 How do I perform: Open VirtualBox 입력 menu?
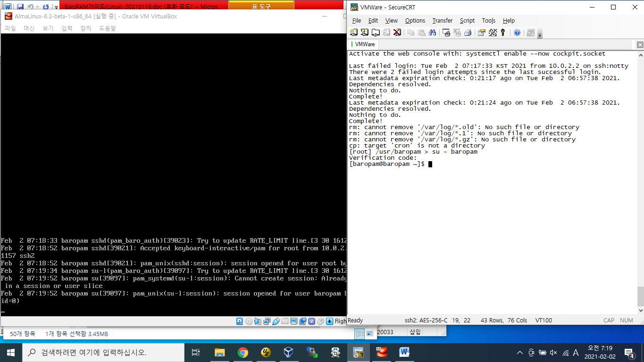pyautogui.click(x=67, y=28)
